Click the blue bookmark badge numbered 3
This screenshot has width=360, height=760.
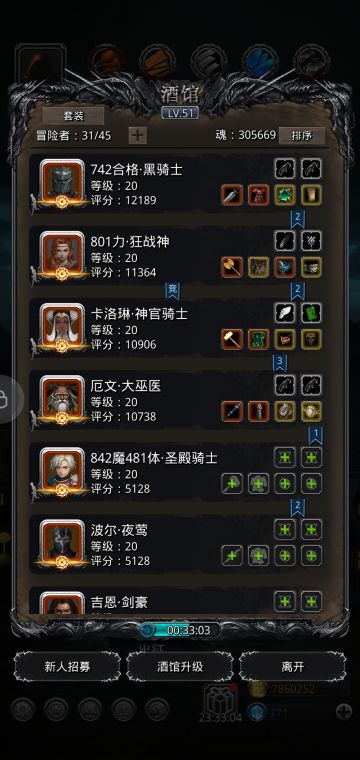coord(280,362)
